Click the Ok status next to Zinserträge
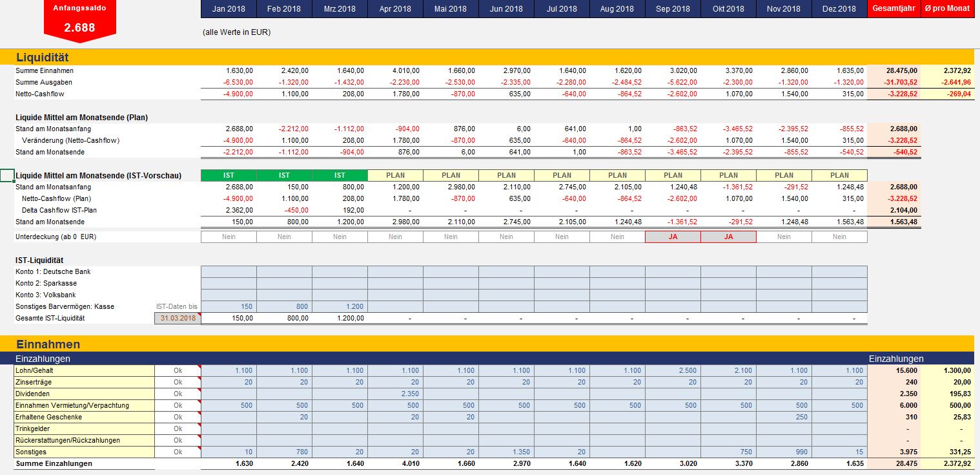The width and height of the screenshot is (980, 475). [x=178, y=382]
